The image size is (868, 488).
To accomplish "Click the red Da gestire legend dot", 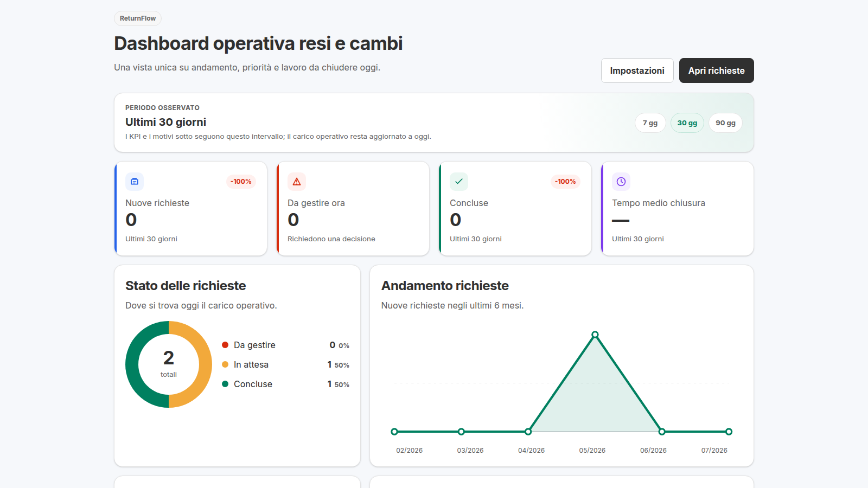I will point(225,345).
